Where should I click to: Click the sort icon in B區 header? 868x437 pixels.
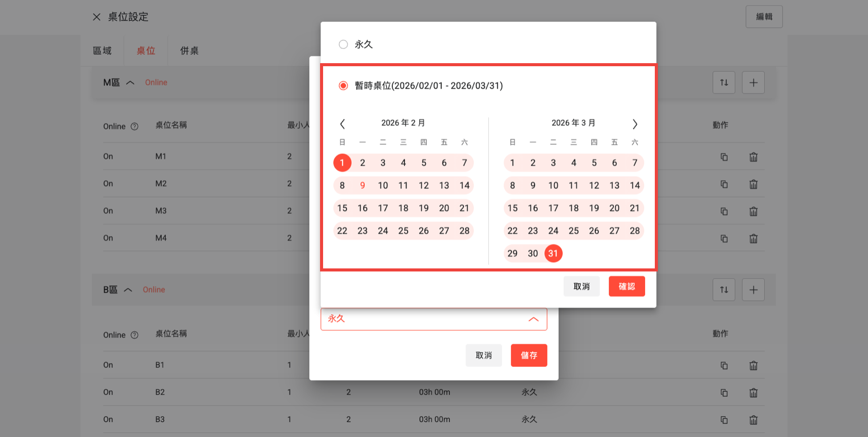click(x=724, y=290)
